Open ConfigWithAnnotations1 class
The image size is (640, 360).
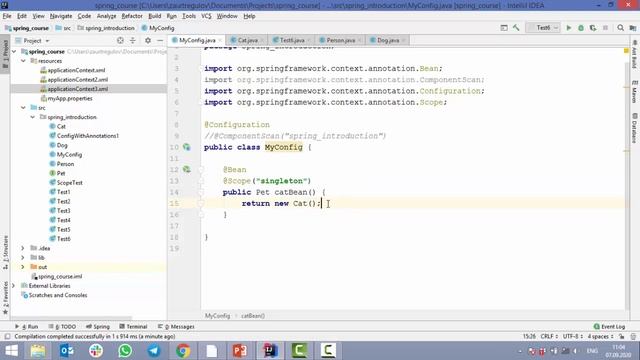pos(87,136)
